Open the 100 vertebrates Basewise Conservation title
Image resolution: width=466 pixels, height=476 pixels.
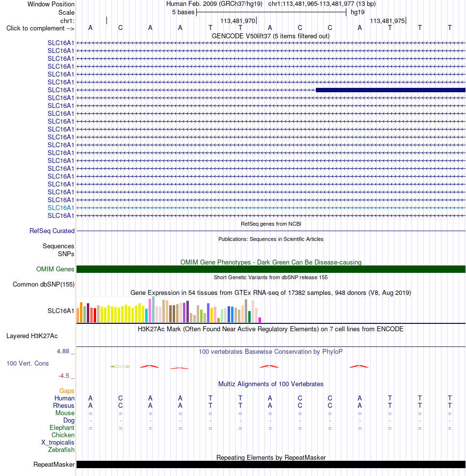[x=271, y=352]
